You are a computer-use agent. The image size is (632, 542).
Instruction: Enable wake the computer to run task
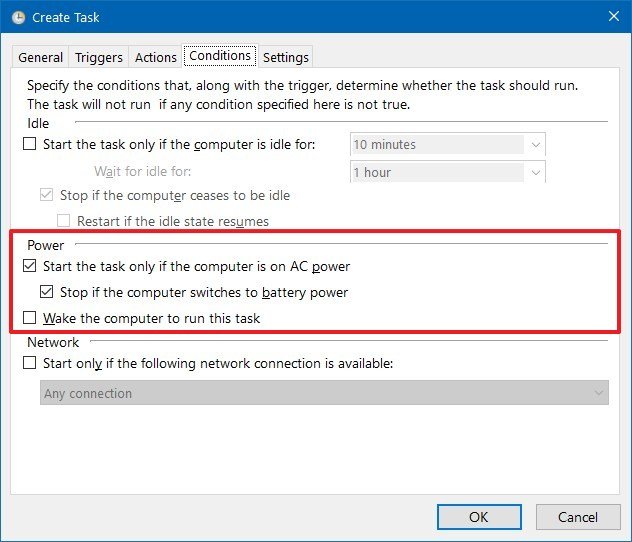coord(29,319)
